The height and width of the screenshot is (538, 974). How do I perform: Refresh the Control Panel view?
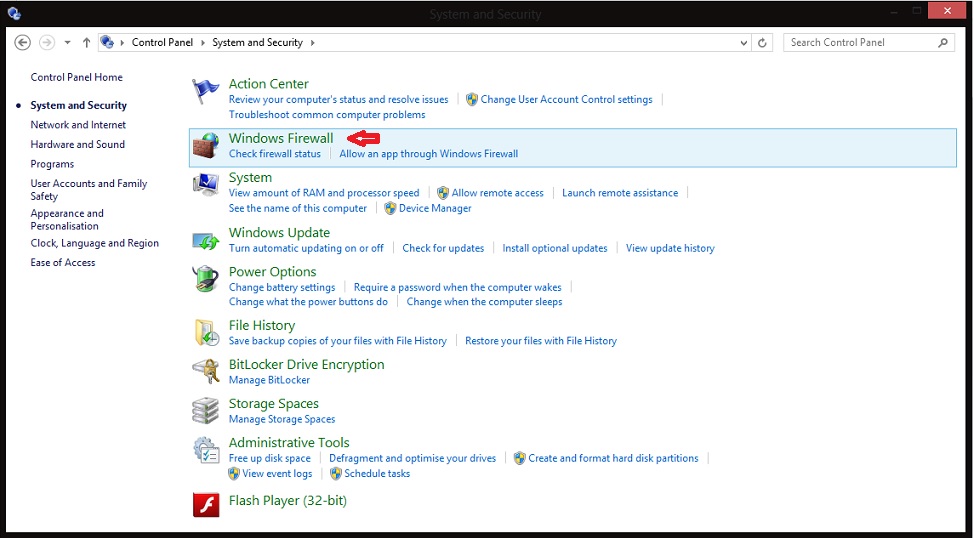click(x=762, y=43)
